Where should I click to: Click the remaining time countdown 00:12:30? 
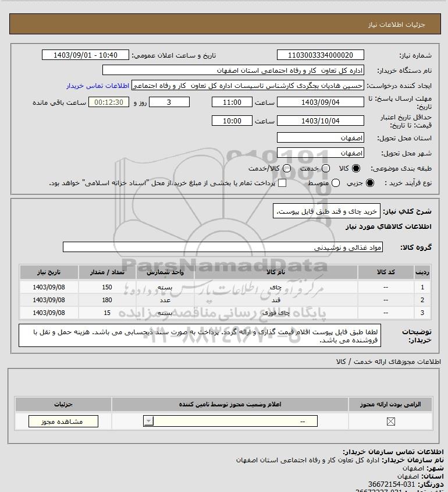pos(109,102)
